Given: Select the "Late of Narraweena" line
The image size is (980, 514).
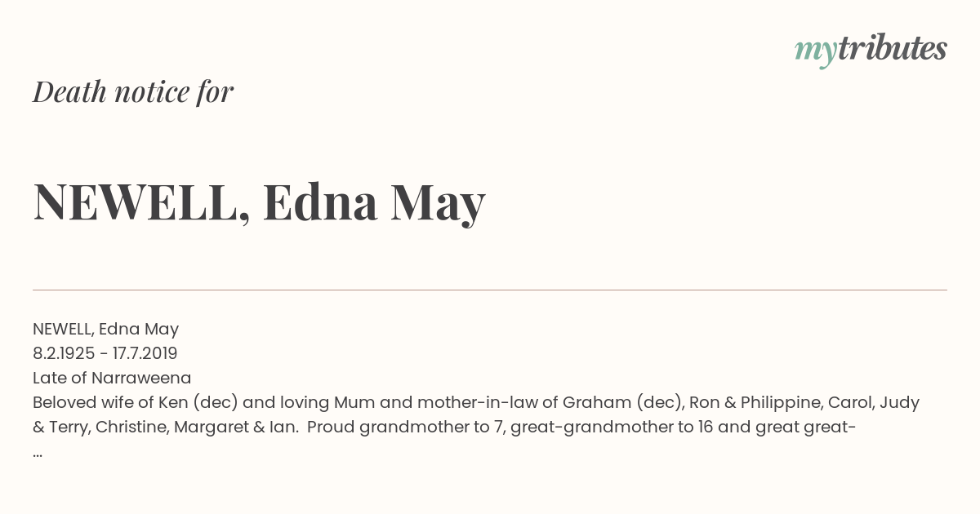Looking at the screenshot, I should pyautogui.click(x=112, y=378).
